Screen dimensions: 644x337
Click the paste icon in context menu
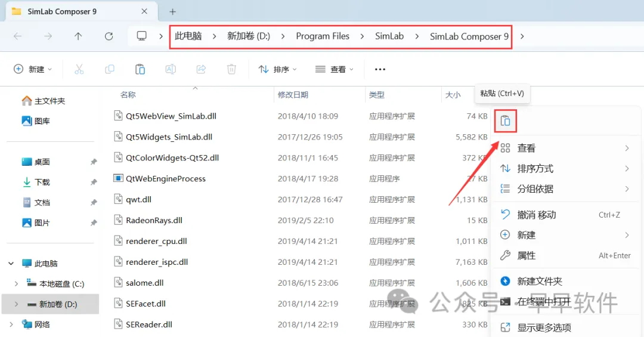coord(505,121)
